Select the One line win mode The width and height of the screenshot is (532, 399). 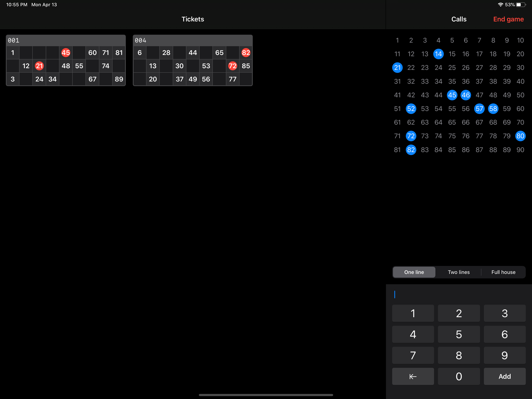414,272
